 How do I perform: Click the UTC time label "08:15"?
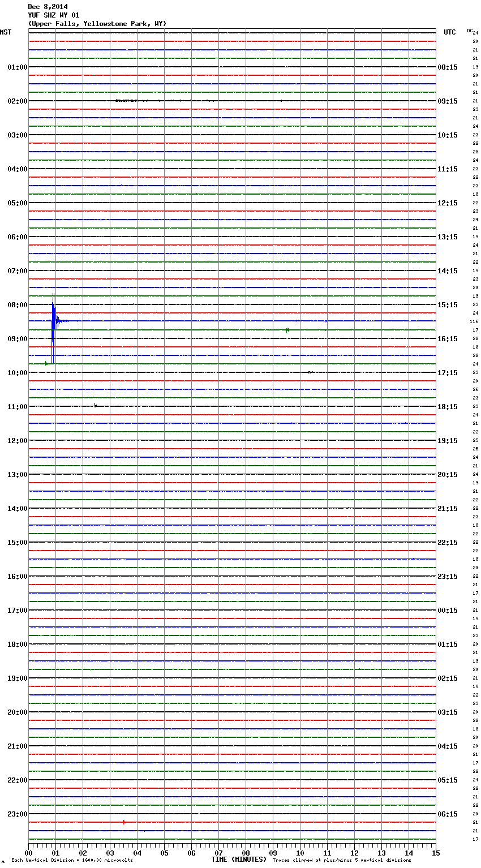click(448, 67)
